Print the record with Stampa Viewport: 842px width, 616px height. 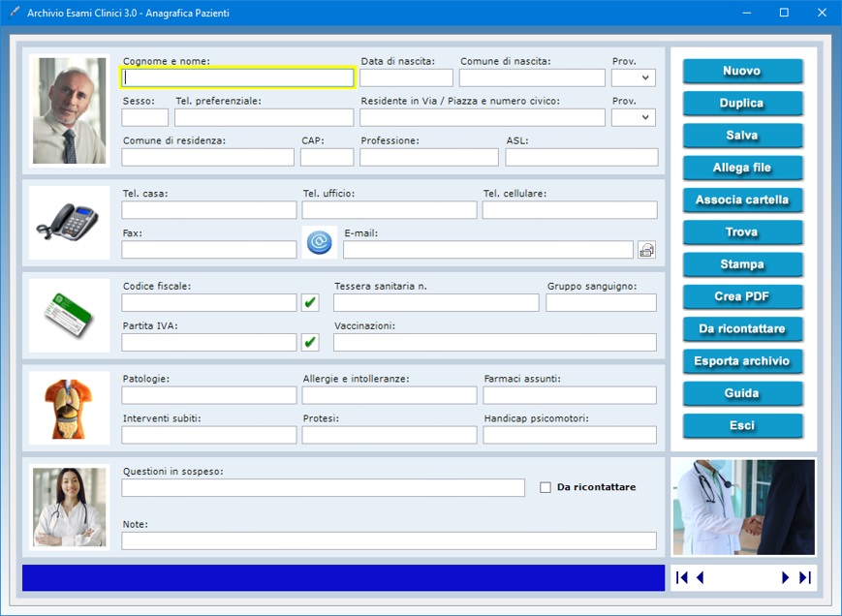pyautogui.click(x=742, y=264)
